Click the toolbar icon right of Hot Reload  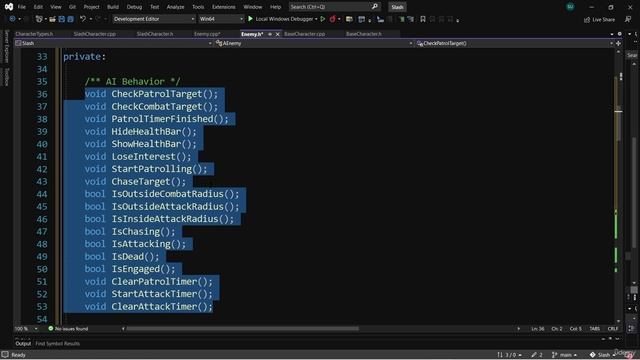click(349, 19)
